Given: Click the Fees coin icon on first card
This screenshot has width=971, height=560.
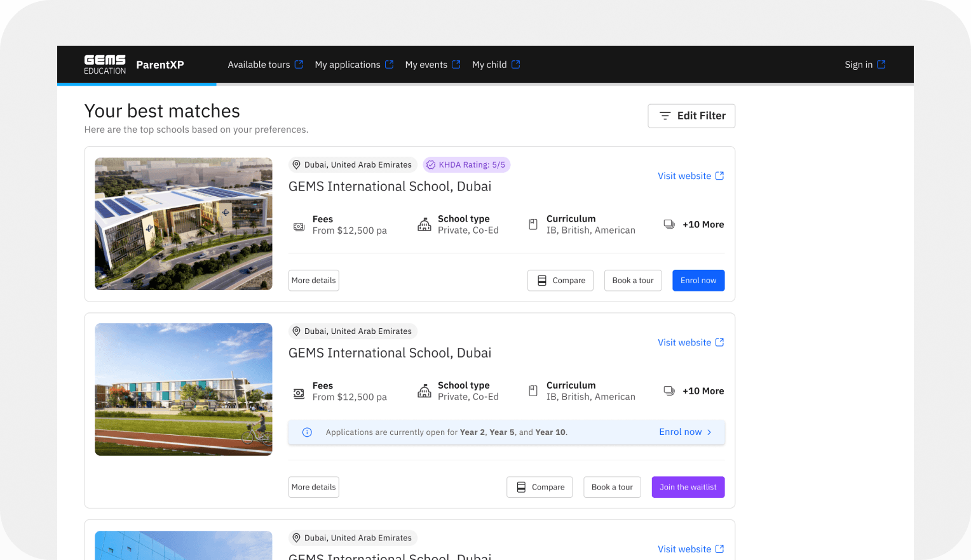Looking at the screenshot, I should 299,226.
